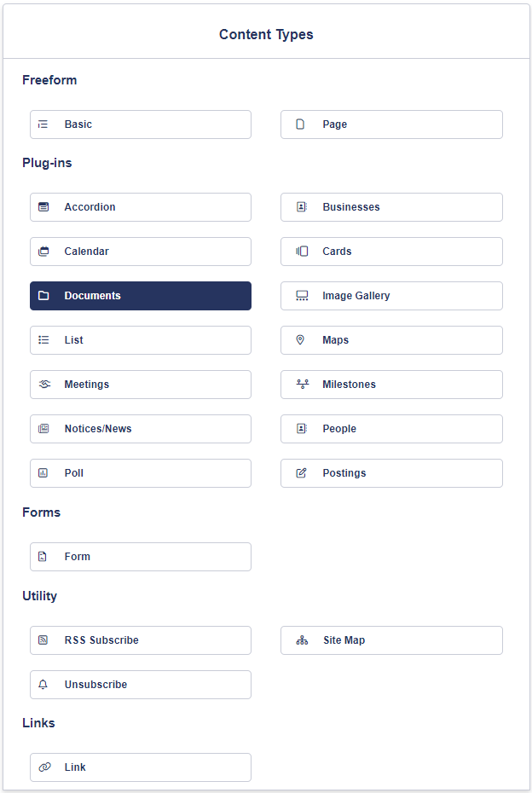Image resolution: width=532 pixels, height=793 pixels.
Task: Click the Meetings handshake icon
Action: 44,385
